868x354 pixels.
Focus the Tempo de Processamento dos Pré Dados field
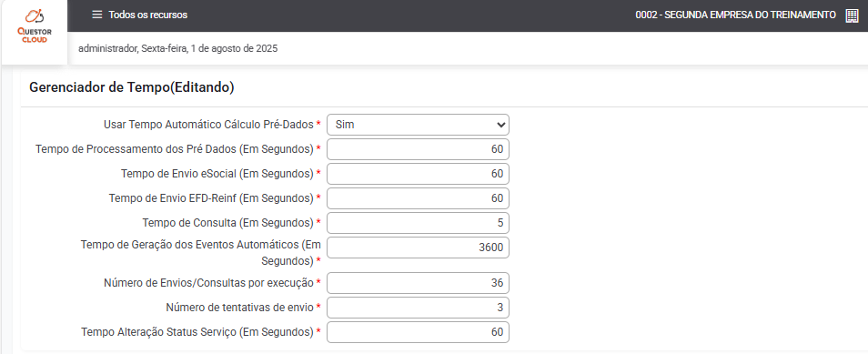coord(418,149)
